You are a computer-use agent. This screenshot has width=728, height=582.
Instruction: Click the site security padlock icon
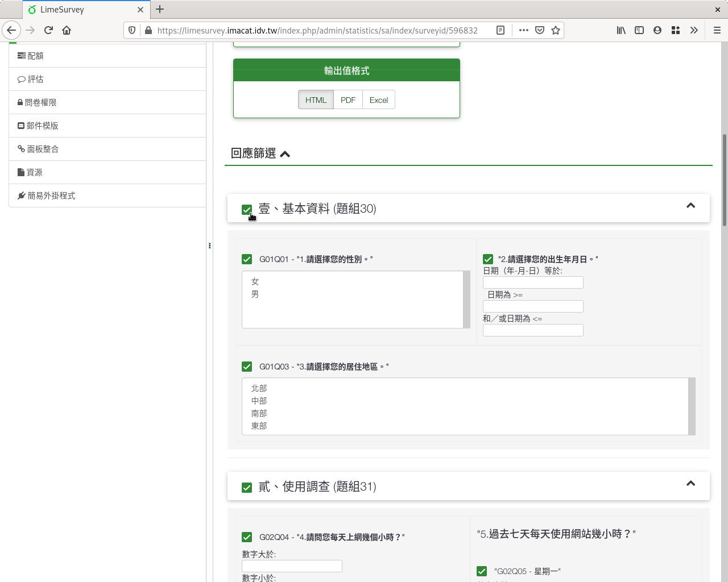(148, 30)
